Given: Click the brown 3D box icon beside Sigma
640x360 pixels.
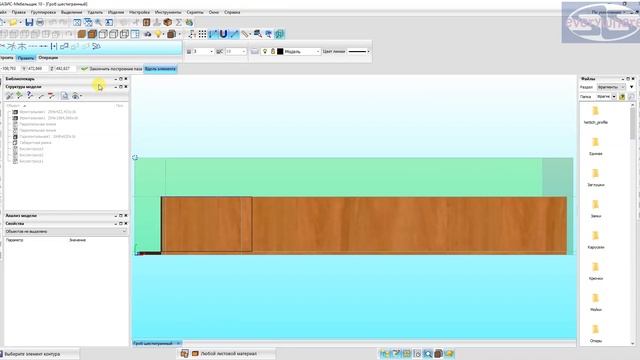Looking at the screenshot, I should tap(167, 22).
